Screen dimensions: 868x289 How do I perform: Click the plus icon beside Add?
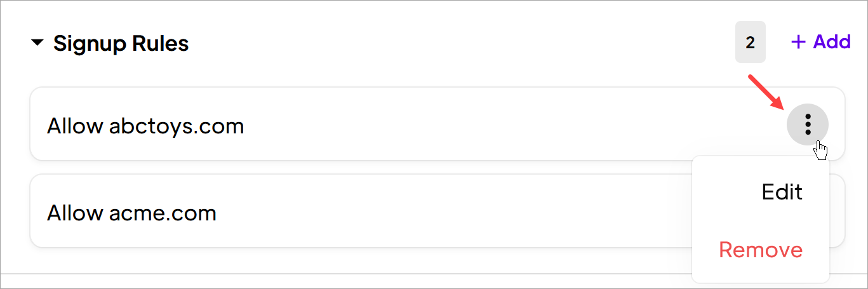pos(798,42)
